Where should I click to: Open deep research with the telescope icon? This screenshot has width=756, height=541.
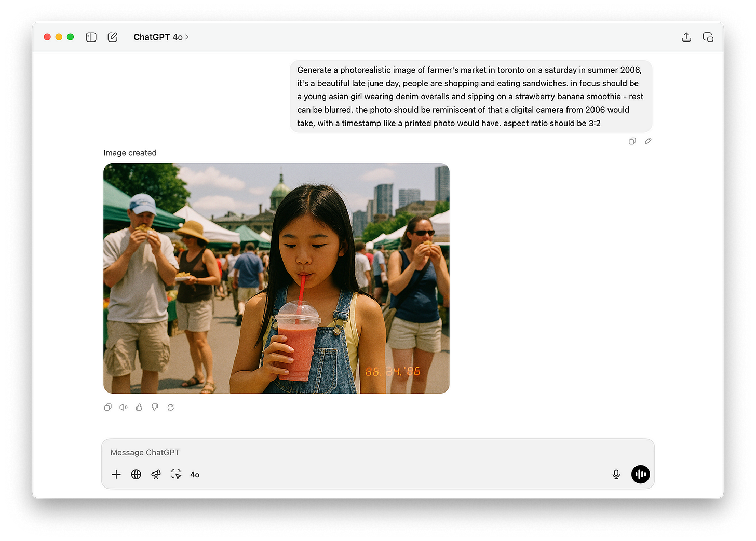point(156,474)
